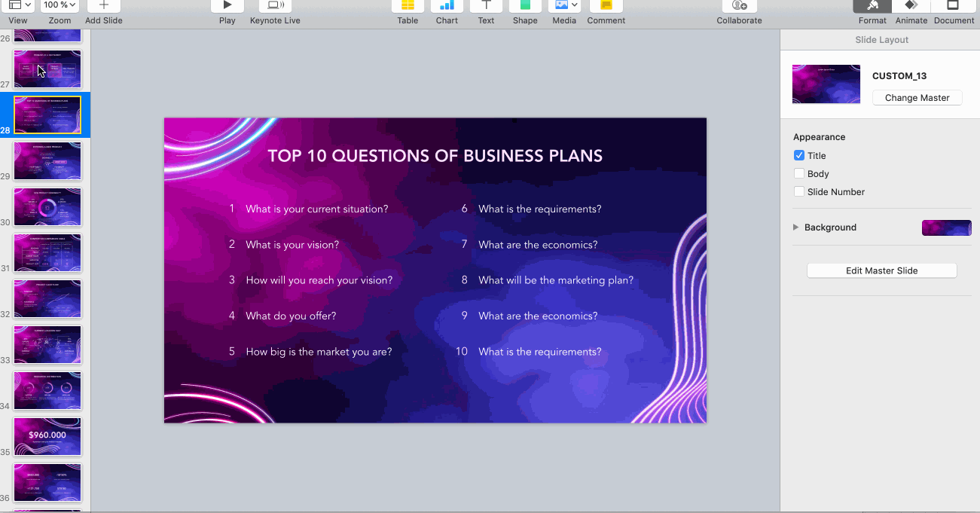Click the Background color swatch
Screen dimensions: 980x513
[x=946, y=227]
